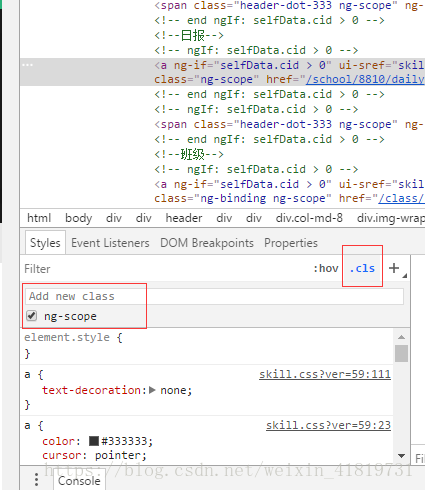This screenshot has height=490, width=425.
Task: Click the New Style Rule plus icon
Action: coord(394,268)
